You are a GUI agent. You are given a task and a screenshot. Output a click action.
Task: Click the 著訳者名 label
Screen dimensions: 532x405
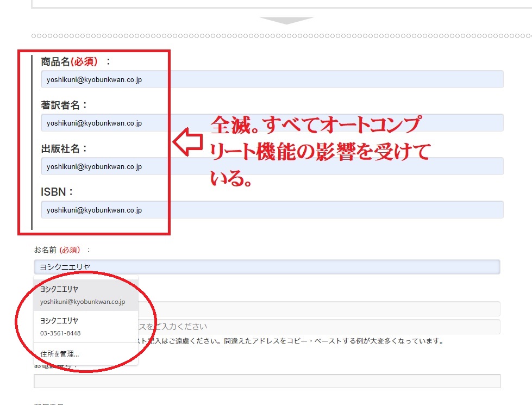pos(64,105)
